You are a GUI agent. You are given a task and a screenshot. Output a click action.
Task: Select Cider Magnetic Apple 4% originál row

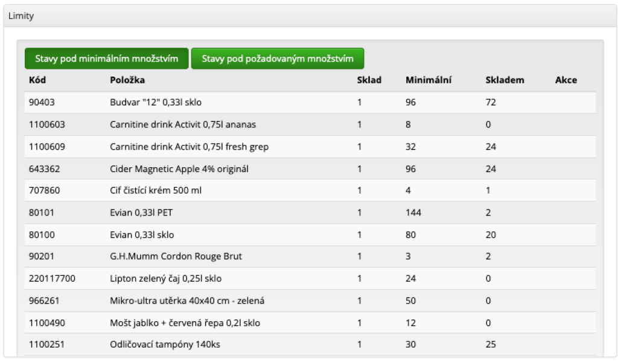(179, 169)
